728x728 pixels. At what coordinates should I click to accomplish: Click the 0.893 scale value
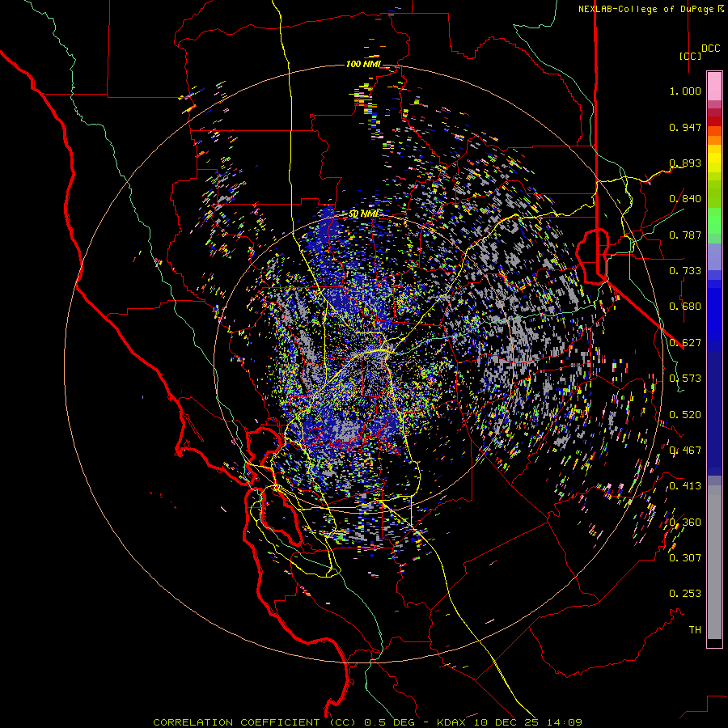pos(685,163)
